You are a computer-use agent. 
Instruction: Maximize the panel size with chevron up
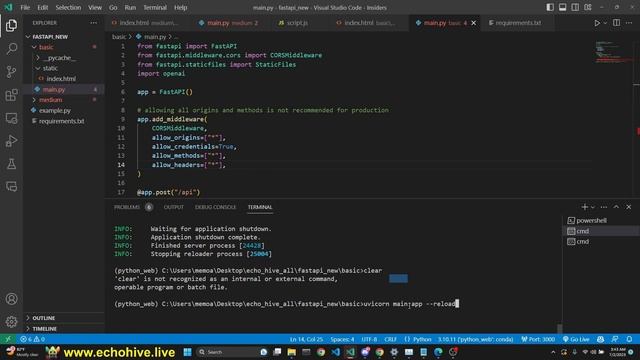click(616, 207)
